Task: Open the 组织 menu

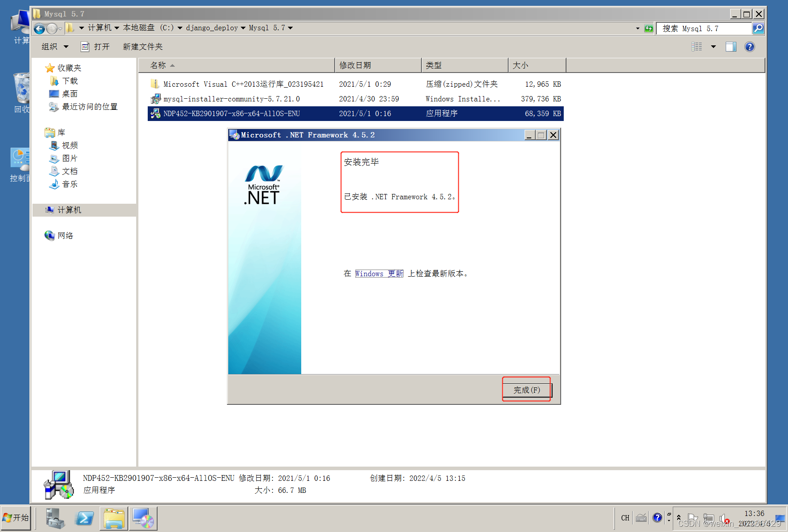Action: pyautogui.click(x=55, y=47)
